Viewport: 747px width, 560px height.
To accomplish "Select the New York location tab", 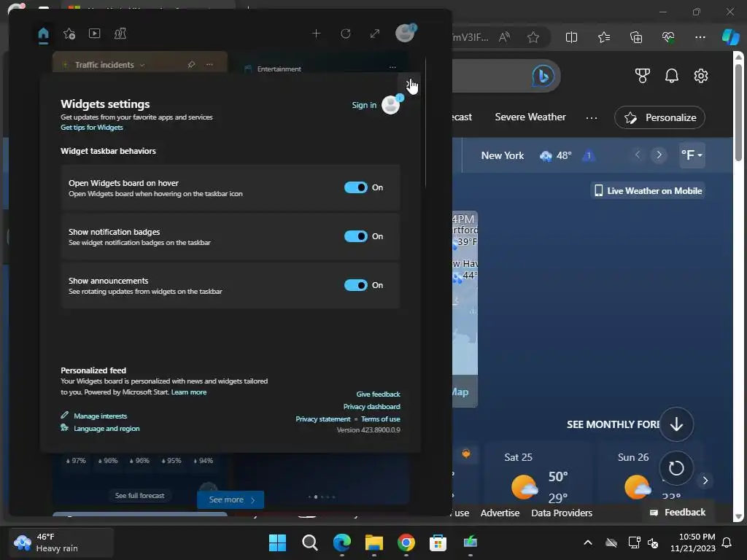I will [502, 156].
